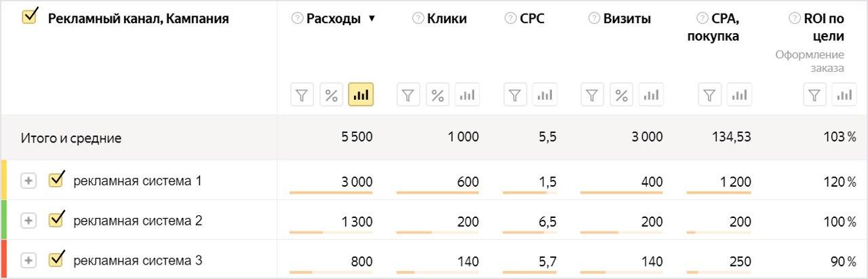The height and width of the screenshot is (279, 868).
Task: Click sort arrow next to Расходы
Action: [371, 19]
